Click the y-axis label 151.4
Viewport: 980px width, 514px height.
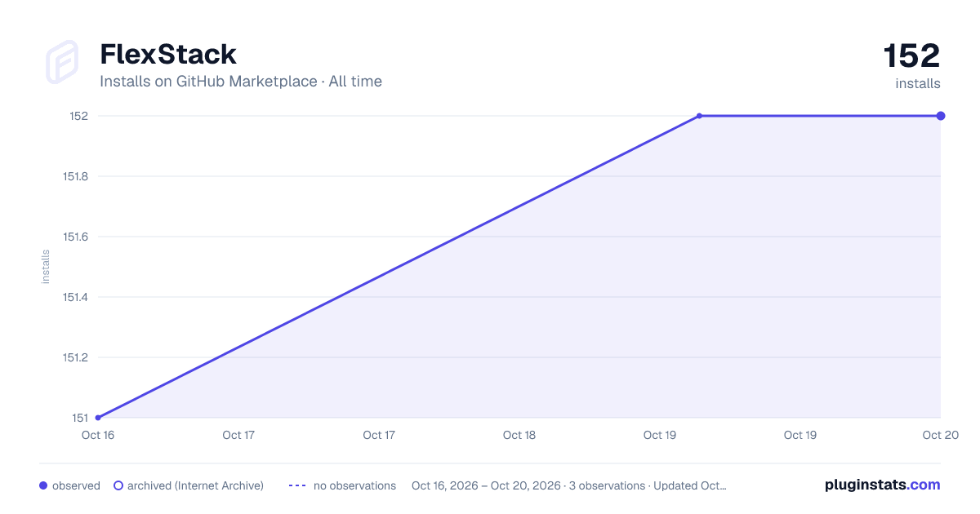click(75, 297)
